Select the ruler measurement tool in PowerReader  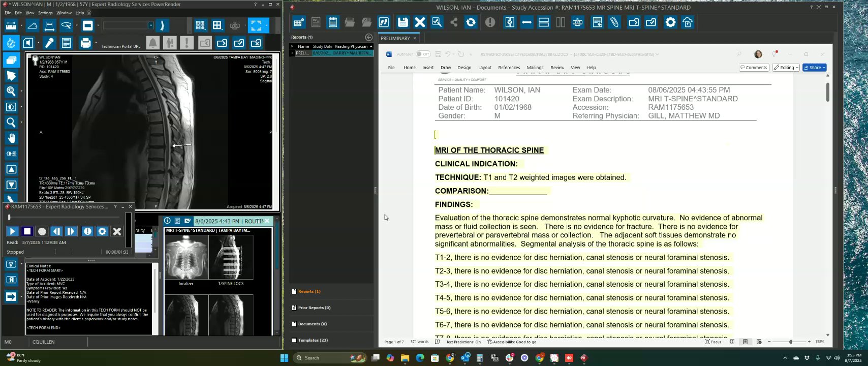coord(11,25)
